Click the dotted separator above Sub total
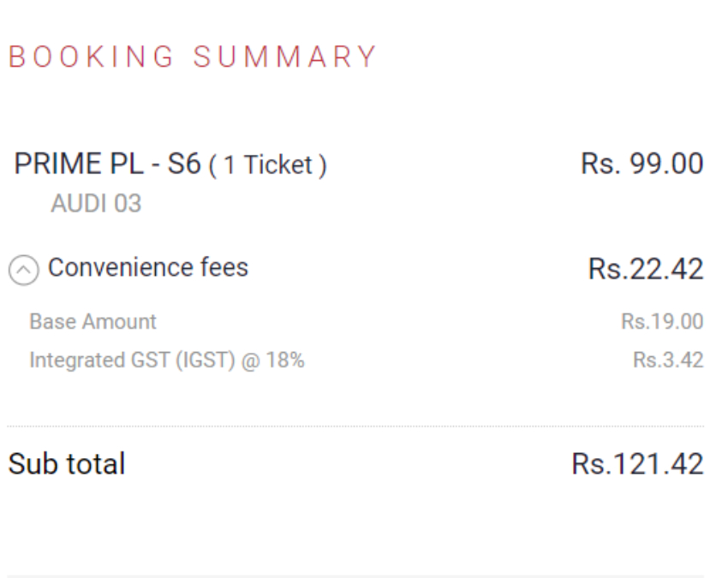This screenshot has width=728, height=578. pos(355,426)
